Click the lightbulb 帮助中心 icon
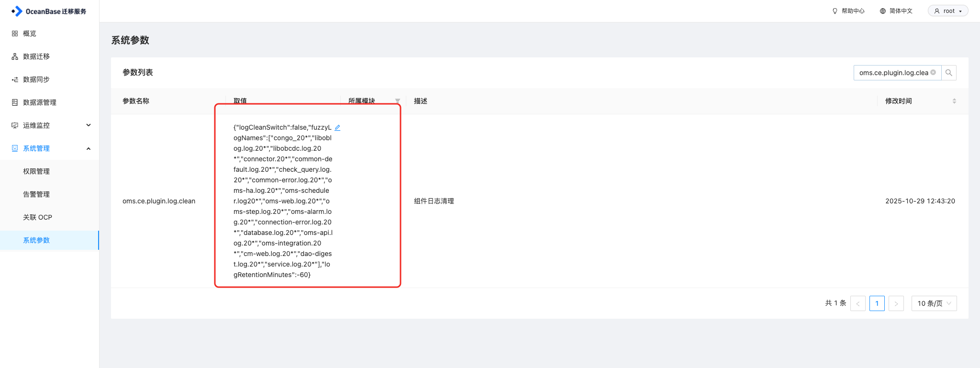The height and width of the screenshot is (368, 980). tap(835, 11)
